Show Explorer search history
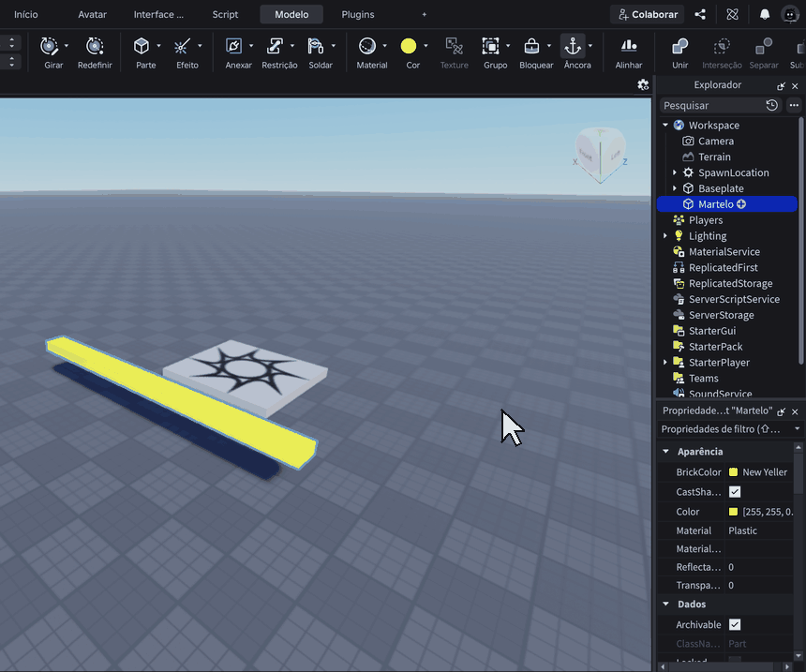The width and height of the screenshot is (806, 672). click(771, 105)
